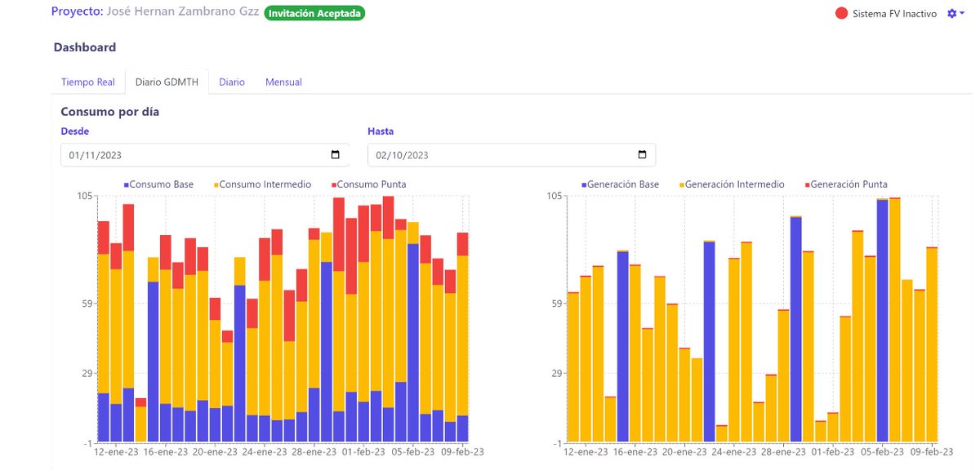Click the Desde field label

[75, 131]
